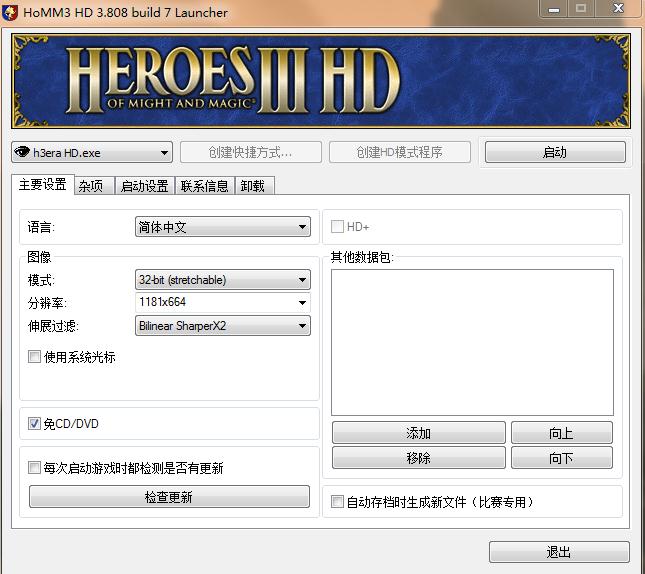Open the h3era HD.exe executable dropdown
Screen dimensions: 645x574
[x=92, y=152]
